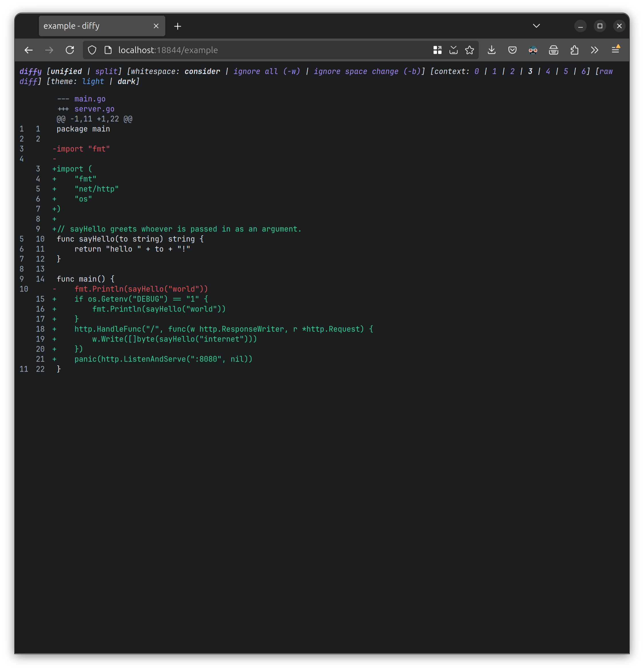Click the added "net/http" line
Screen dimensions: 644x670
pyautogui.click(x=97, y=189)
